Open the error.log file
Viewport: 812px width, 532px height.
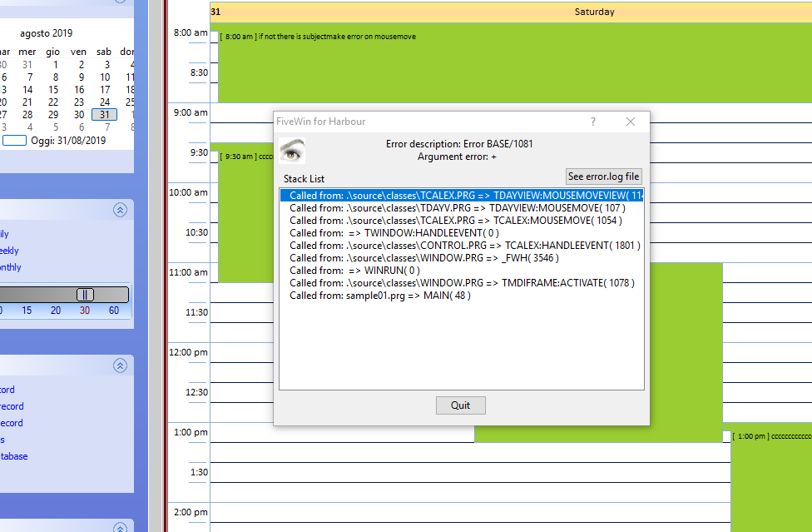[604, 177]
